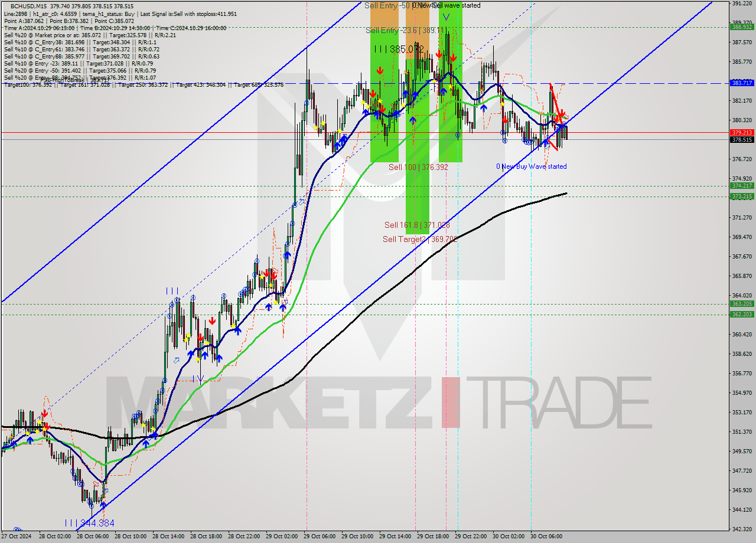Click the '28 Oct 06:00' time axis label
The image size is (756, 543).
pos(93,537)
